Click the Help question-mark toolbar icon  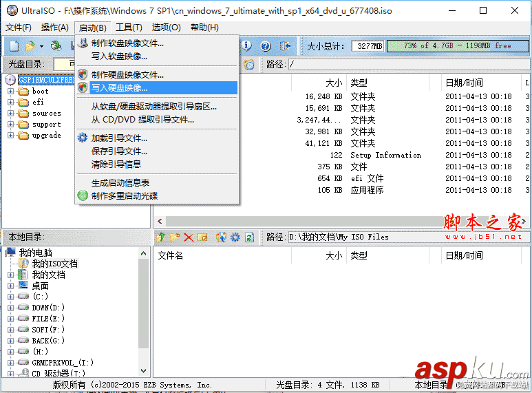point(266,46)
